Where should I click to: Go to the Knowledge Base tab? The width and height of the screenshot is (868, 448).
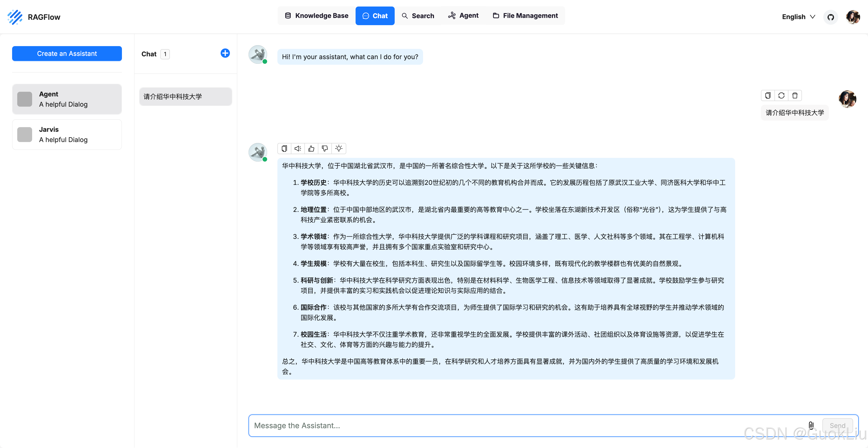click(x=316, y=16)
